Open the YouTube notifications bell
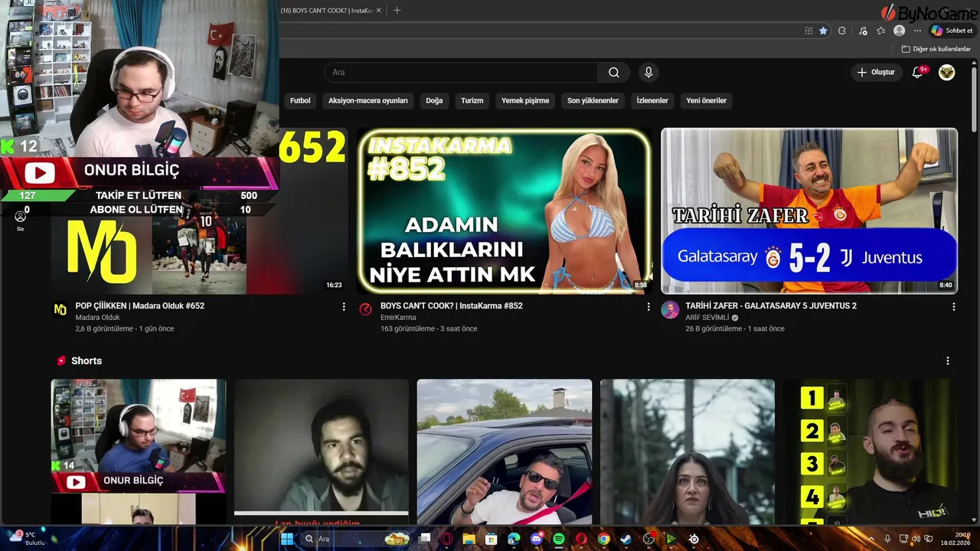 coord(918,72)
